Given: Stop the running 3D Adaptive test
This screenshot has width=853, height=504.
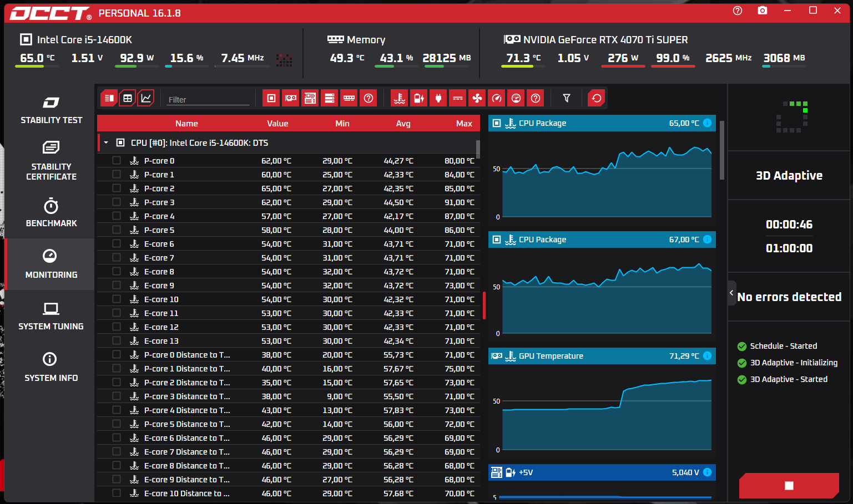Looking at the screenshot, I should click(x=789, y=486).
